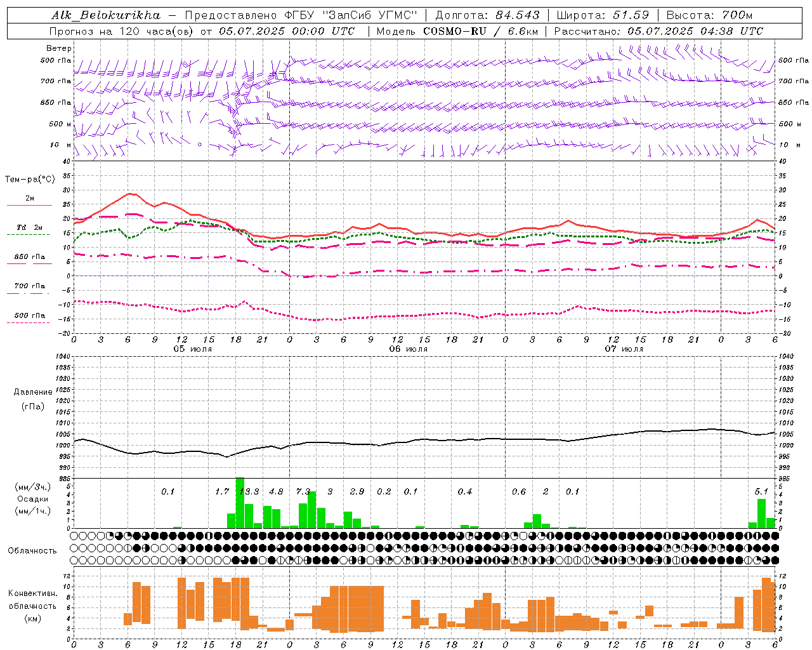Click the 'Прогноз на 120 часа(ов)' forecast text
Viewport: 812px width, 650px height.
pyautogui.click(x=122, y=31)
